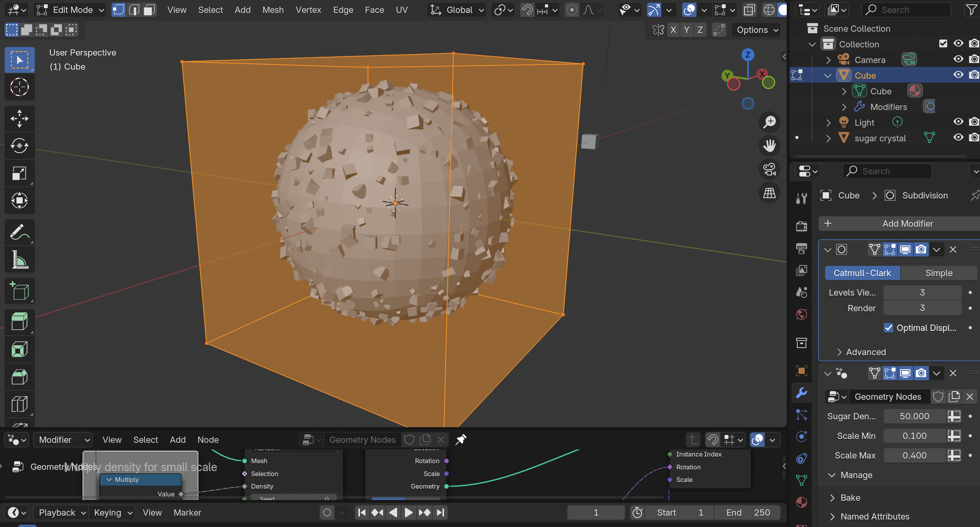Open the Edit Mode dropdown
The height and width of the screenshot is (527, 980).
tap(70, 10)
